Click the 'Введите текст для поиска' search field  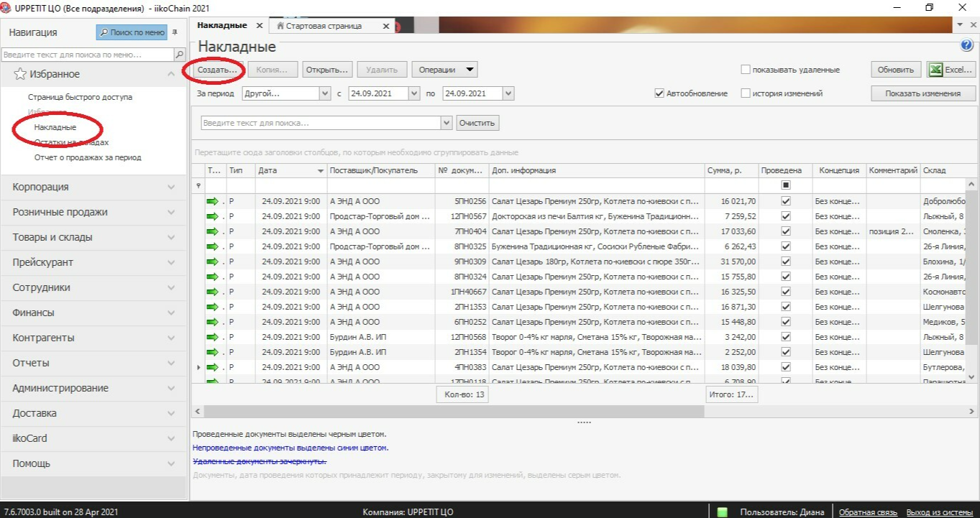[321, 123]
